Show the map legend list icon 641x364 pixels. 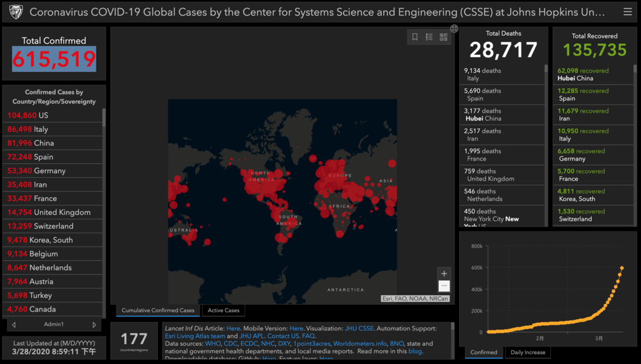(429, 37)
